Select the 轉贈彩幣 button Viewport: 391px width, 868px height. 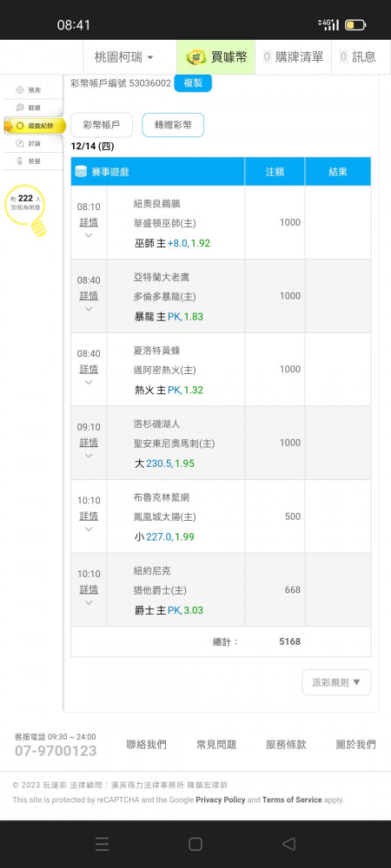pos(173,125)
